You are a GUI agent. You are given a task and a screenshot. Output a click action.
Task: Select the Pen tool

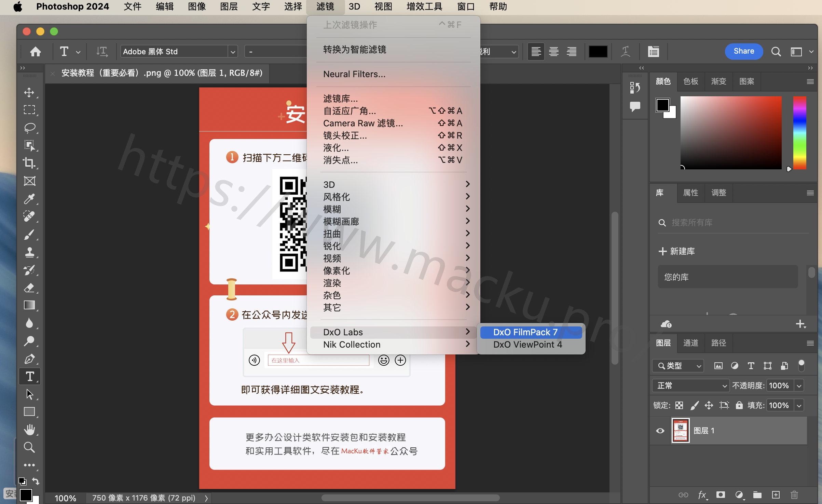click(29, 359)
